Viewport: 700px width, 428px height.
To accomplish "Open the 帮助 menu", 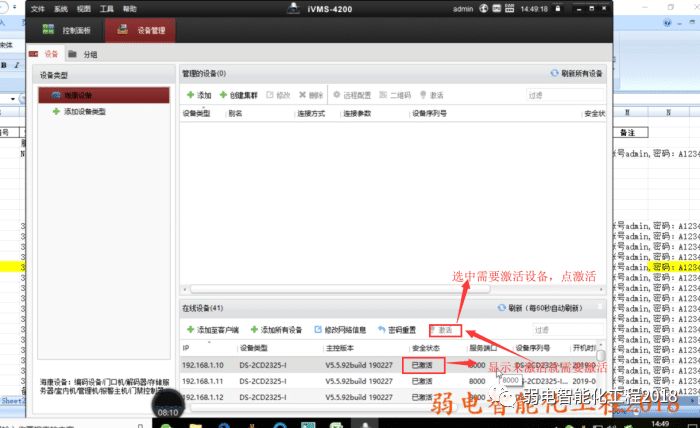I will (129, 9).
